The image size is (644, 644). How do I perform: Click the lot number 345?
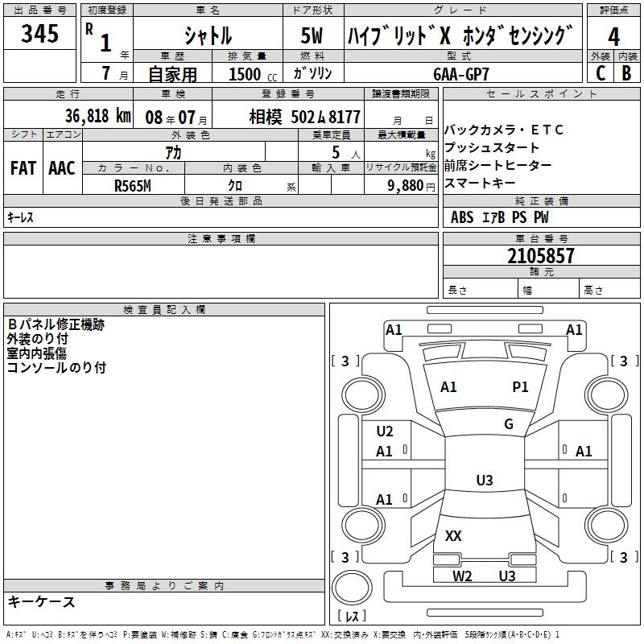pos(39,33)
